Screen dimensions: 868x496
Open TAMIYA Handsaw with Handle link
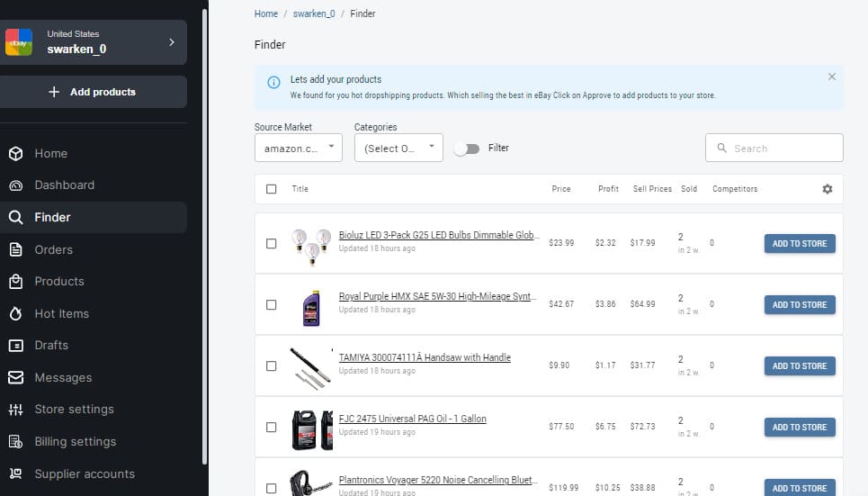click(425, 357)
